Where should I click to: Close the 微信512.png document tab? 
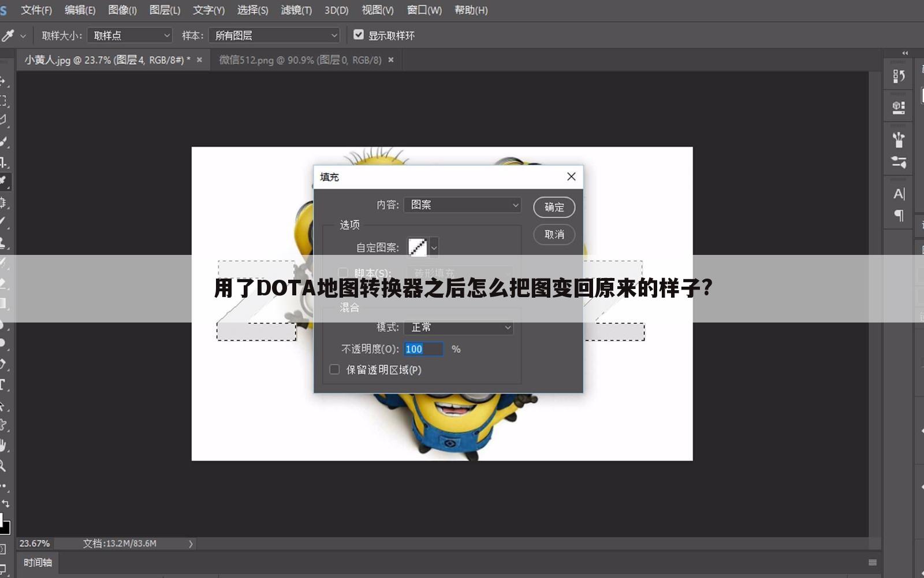coord(391,60)
